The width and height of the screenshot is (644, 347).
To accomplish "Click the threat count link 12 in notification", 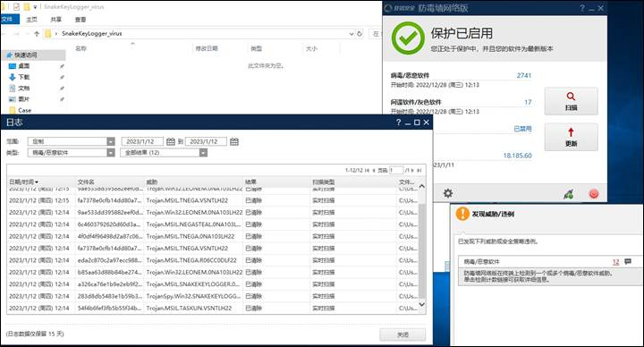I will 615,261.
